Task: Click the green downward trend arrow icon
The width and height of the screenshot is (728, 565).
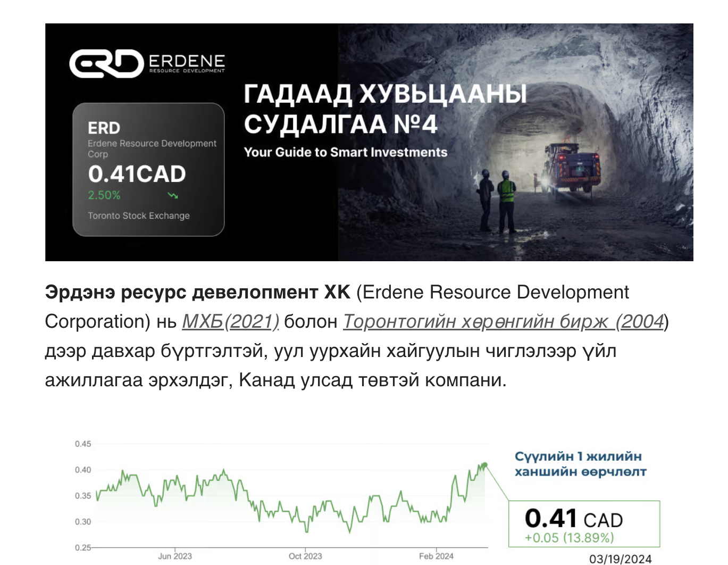Action: (173, 195)
